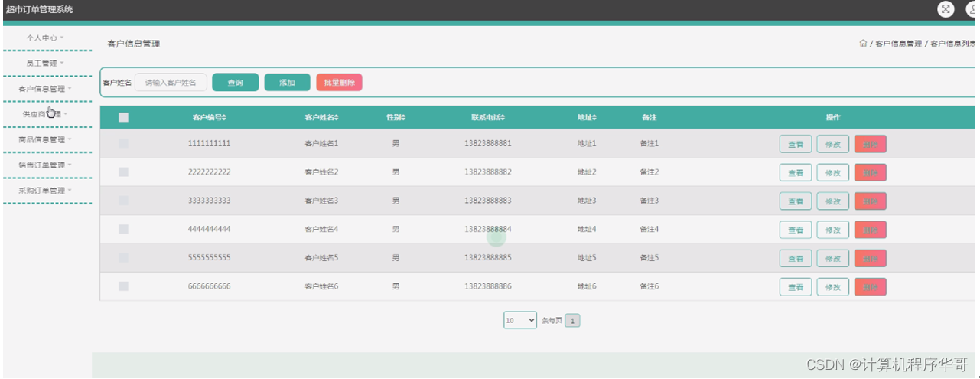Click red 删除 for 客户姓名1 row
The image size is (980, 379).
(871, 144)
